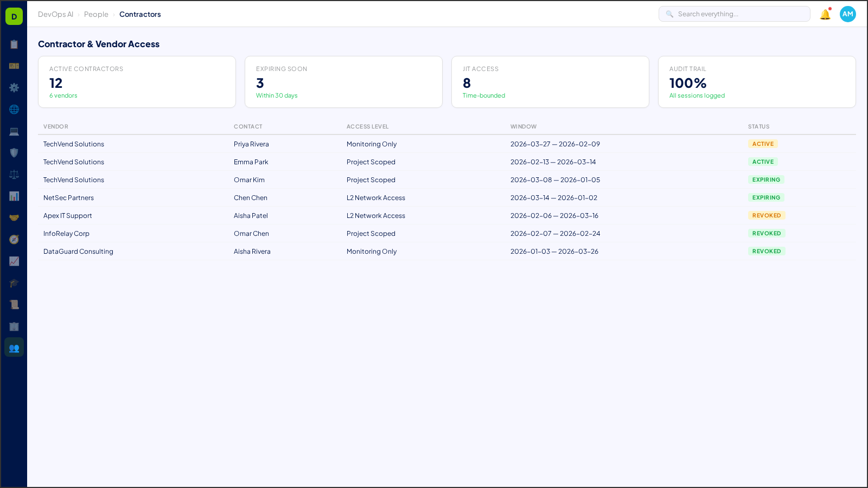Image resolution: width=868 pixels, height=488 pixels.
Task: Open the clipboard tasks sidebar icon
Action: pyautogui.click(x=14, y=44)
